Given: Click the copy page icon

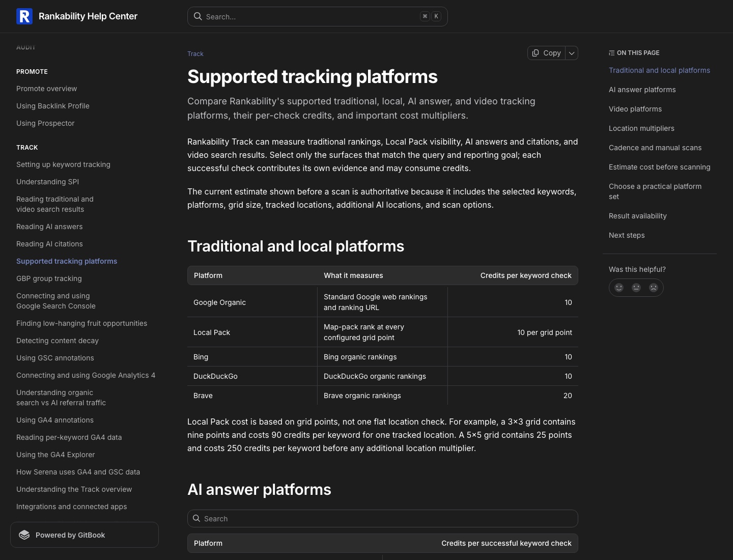Looking at the screenshot, I should point(535,53).
